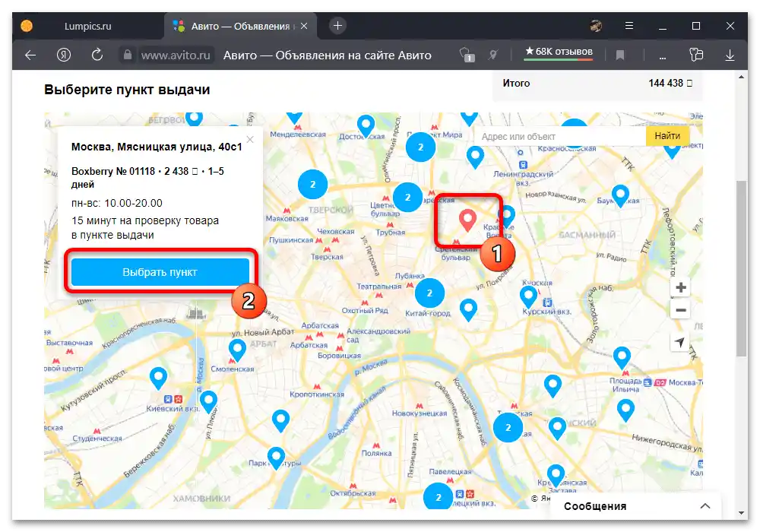
Task: Click the Boxberry № 01118 details line
Action: tap(148, 177)
